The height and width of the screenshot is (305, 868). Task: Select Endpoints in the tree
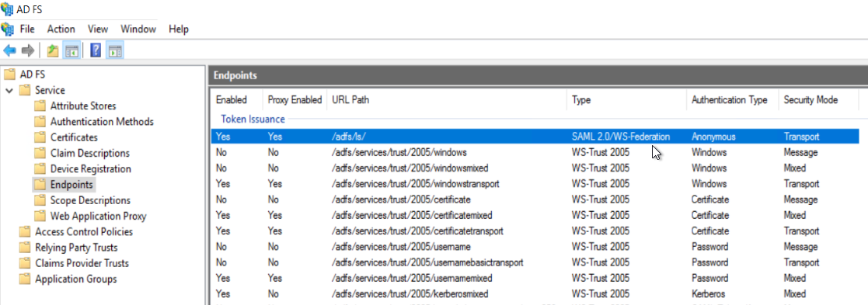(71, 185)
